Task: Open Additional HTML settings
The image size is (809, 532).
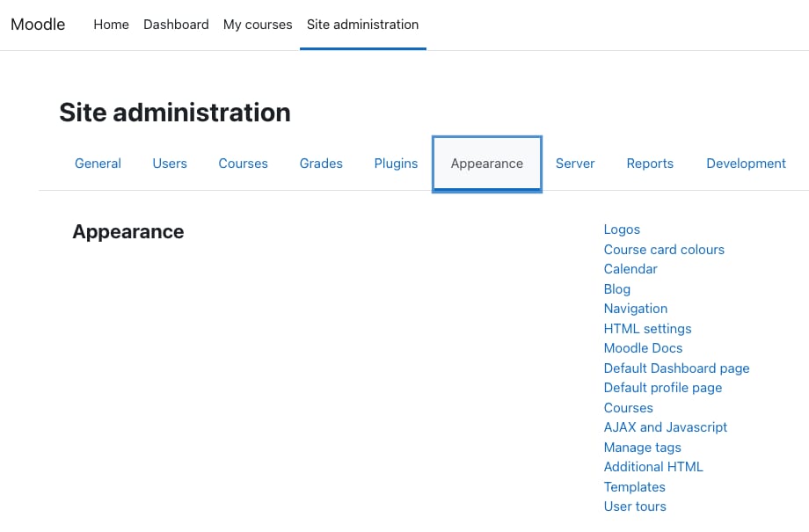Action: (653, 467)
